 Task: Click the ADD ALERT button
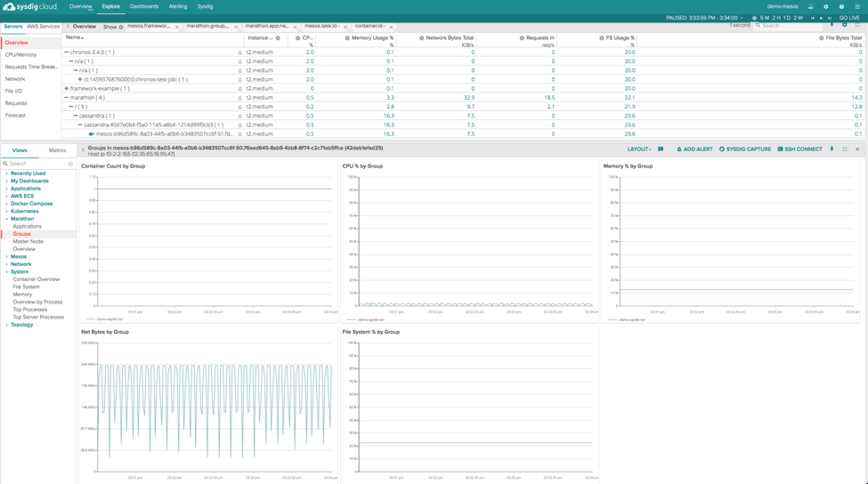694,149
